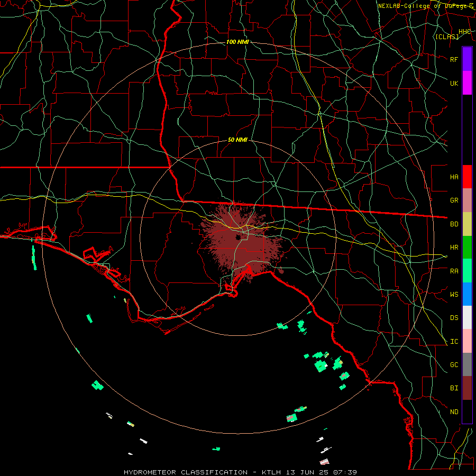The width and height of the screenshot is (476, 476).
Task: Click the 50 NMI range ring label
Action: [x=237, y=140]
